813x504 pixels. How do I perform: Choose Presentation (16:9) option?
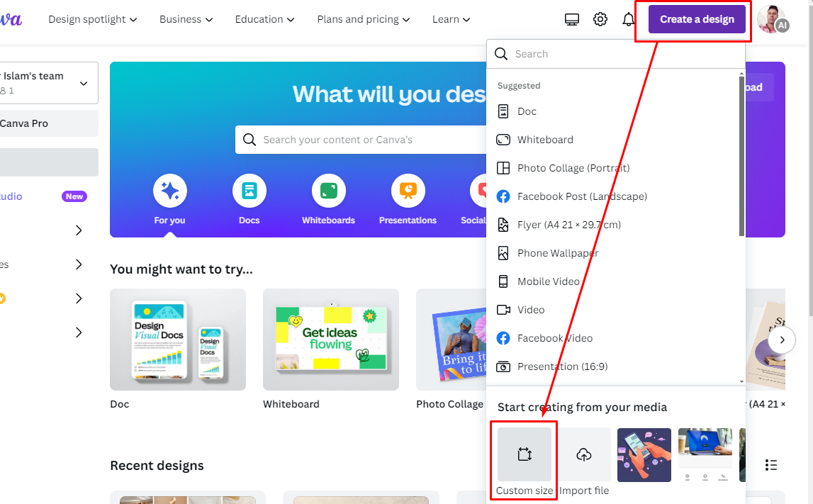[x=615, y=366]
